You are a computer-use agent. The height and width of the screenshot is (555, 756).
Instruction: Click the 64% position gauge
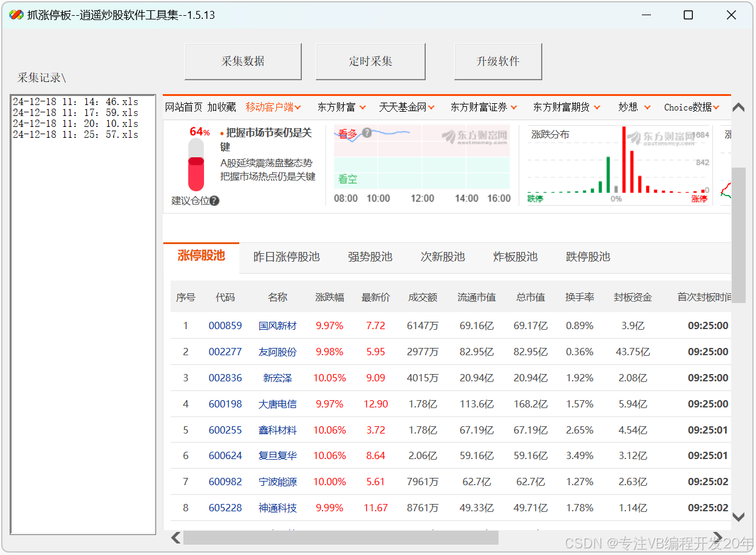pyautogui.click(x=196, y=165)
